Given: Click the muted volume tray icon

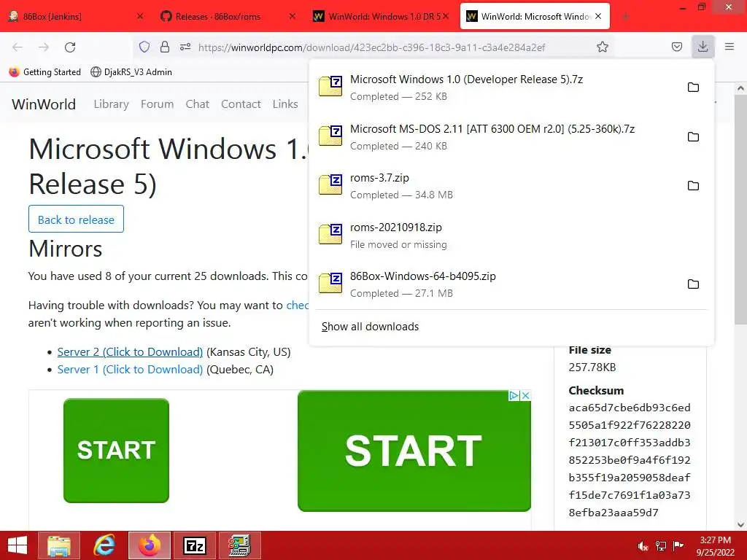Looking at the screenshot, I should (x=643, y=546).
